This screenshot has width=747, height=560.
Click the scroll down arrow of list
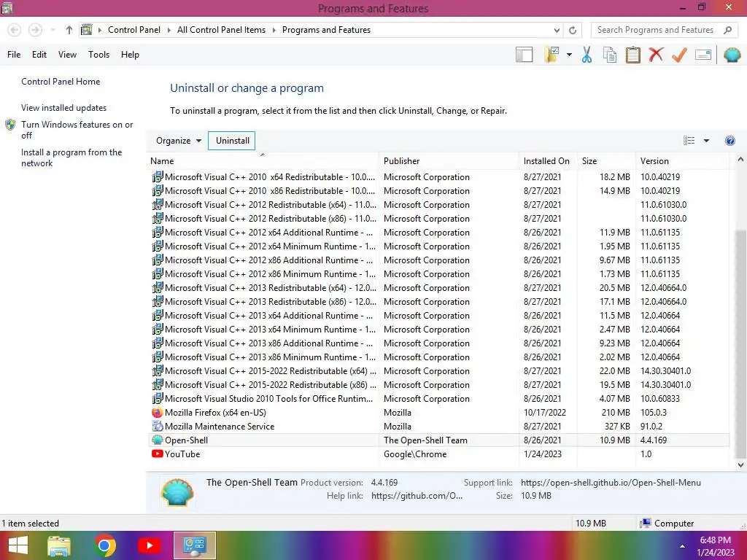click(x=740, y=465)
